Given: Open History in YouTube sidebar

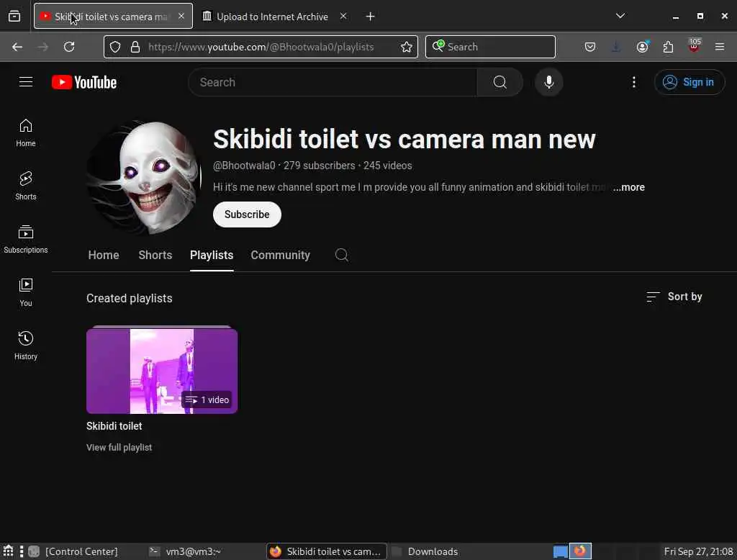Looking at the screenshot, I should (x=26, y=345).
